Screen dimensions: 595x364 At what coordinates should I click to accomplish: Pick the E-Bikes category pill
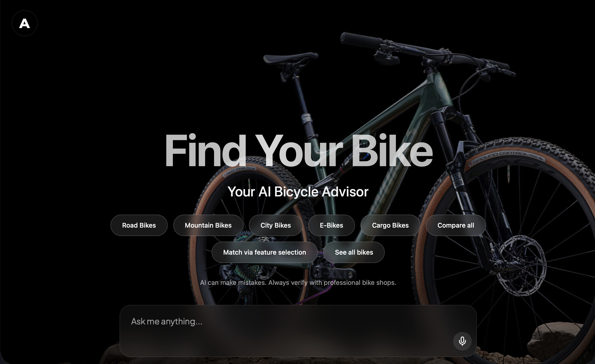pos(331,225)
